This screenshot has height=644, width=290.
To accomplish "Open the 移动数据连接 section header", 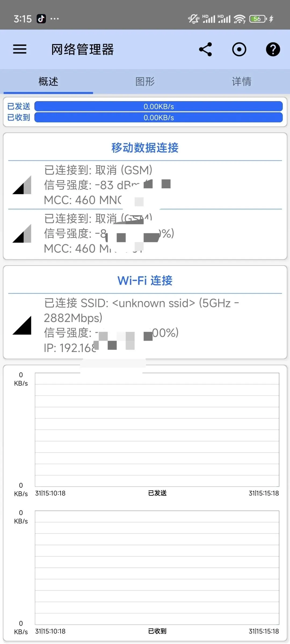I will tap(145, 148).
